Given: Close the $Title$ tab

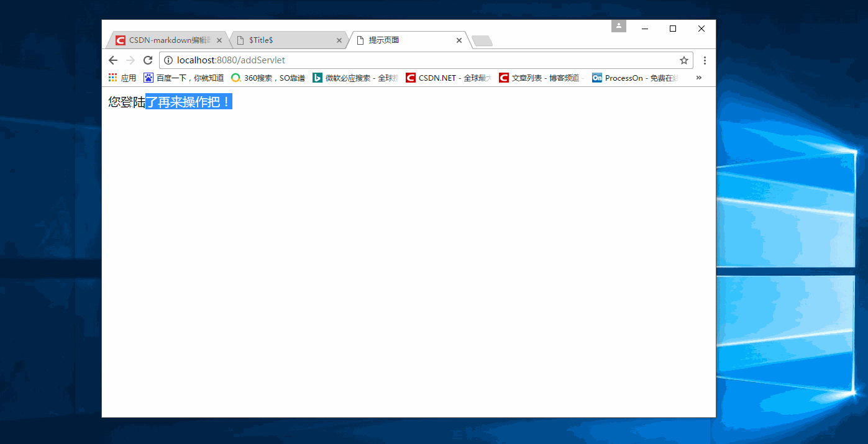Looking at the screenshot, I should coord(339,40).
